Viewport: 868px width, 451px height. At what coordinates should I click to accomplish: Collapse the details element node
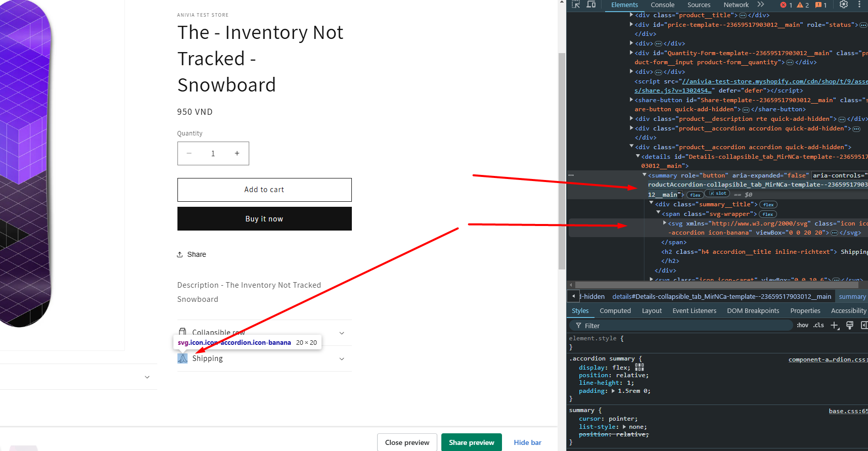click(x=638, y=156)
